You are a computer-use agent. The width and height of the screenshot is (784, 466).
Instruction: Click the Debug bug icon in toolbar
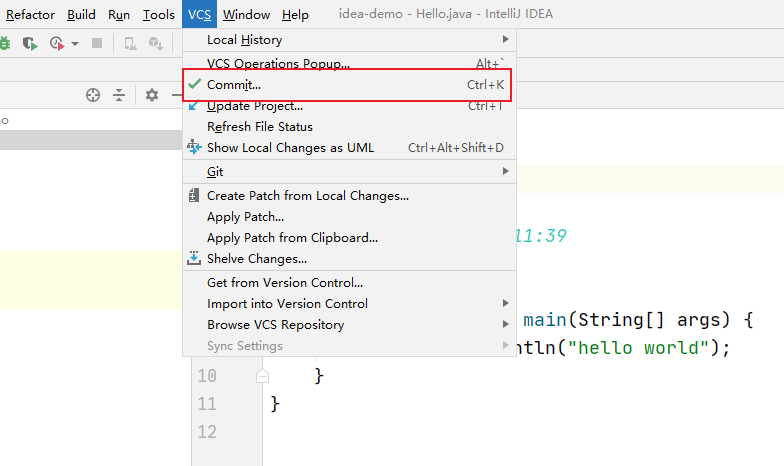[x=5, y=43]
